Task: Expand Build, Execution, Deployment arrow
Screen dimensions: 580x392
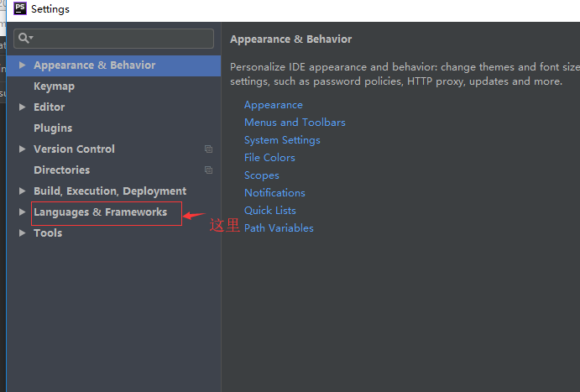Action: (22, 191)
